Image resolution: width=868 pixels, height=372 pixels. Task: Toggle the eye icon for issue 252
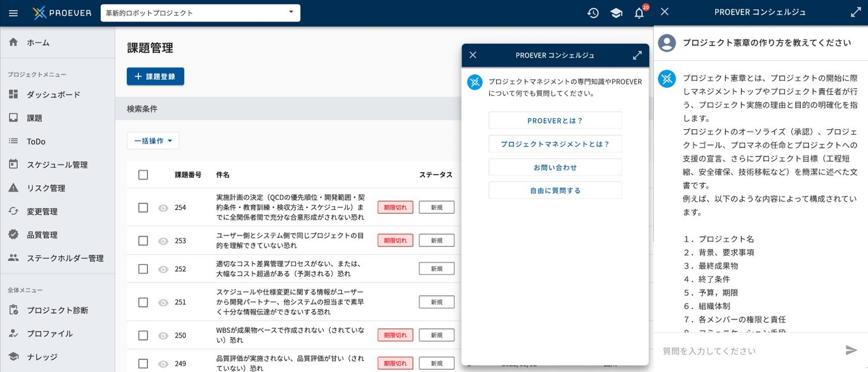[163, 269]
